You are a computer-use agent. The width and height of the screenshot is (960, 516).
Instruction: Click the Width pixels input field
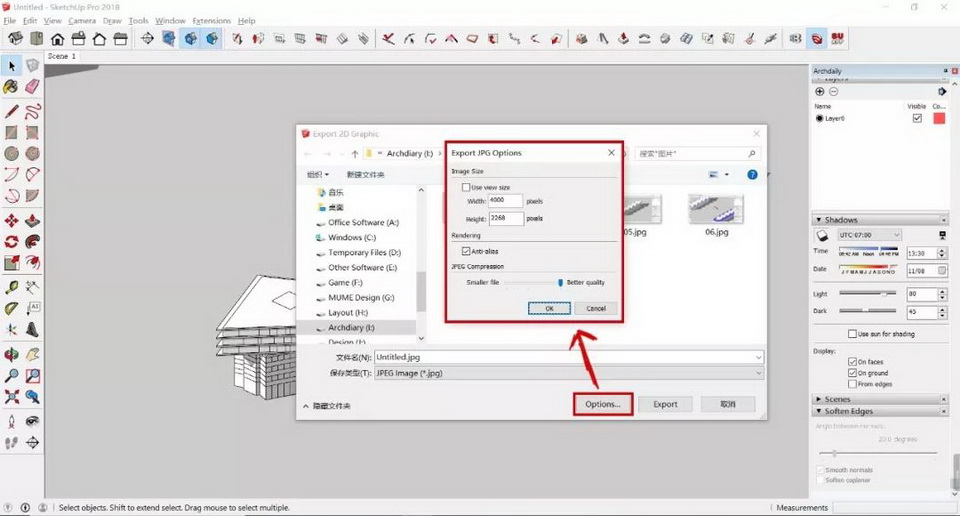click(x=506, y=201)
